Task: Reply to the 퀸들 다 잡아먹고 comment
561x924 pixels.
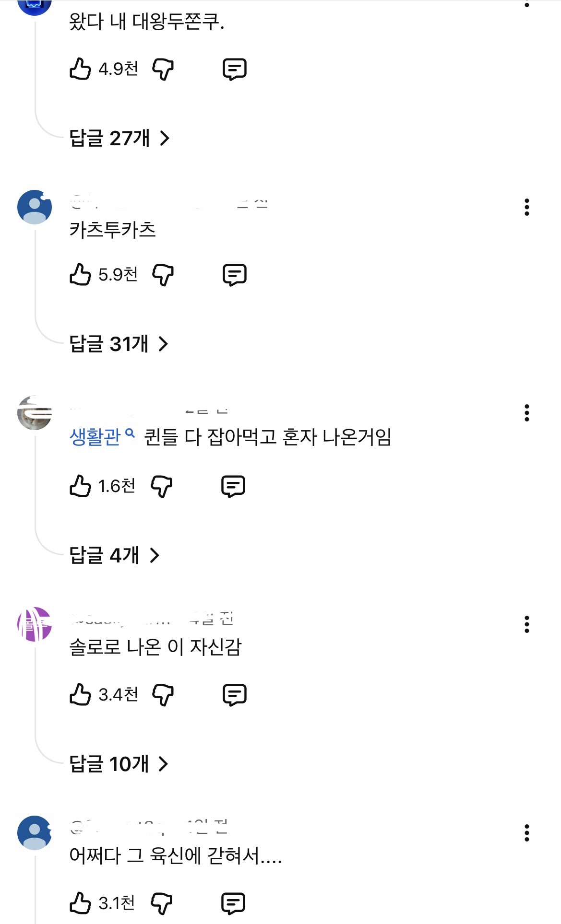Action: (233, 487)
